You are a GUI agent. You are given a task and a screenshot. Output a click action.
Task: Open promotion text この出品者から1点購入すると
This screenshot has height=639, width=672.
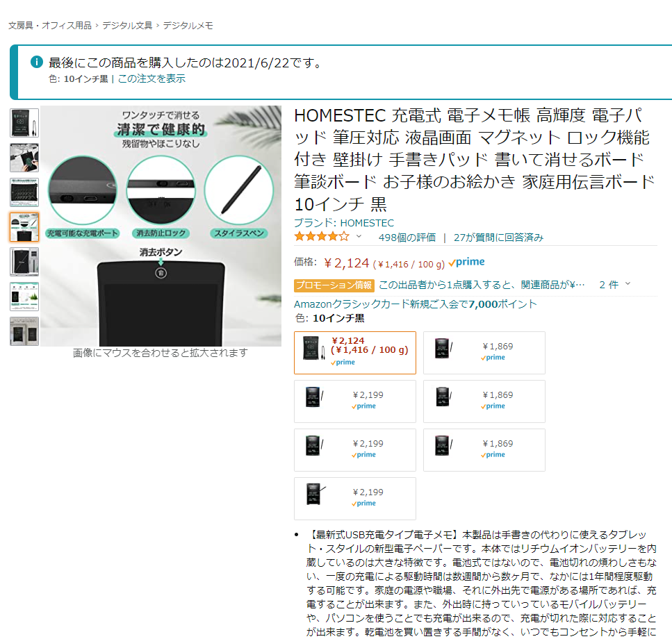(x=482, y=285)
